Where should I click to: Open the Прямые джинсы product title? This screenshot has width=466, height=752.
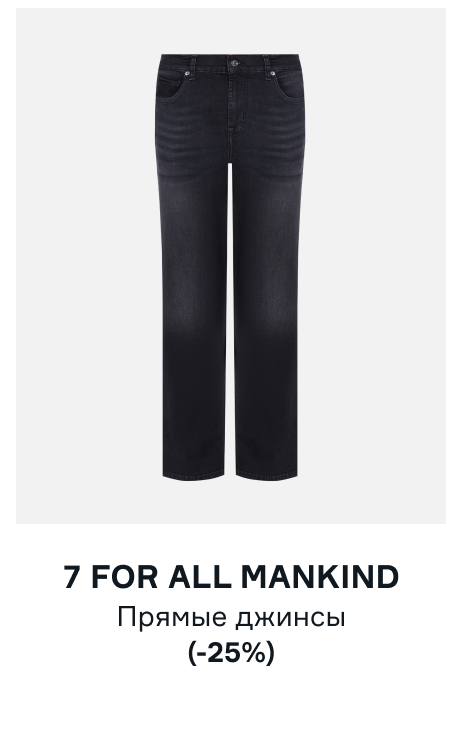click(231, 618)
